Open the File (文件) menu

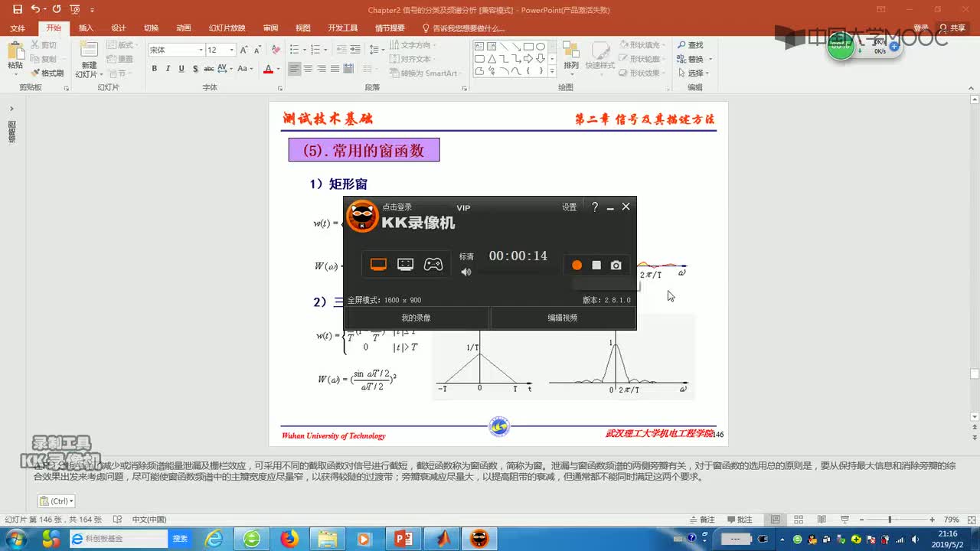(17, 28)
